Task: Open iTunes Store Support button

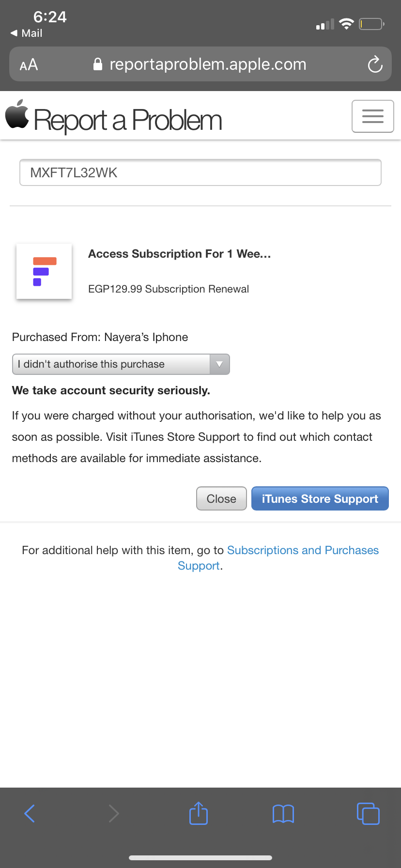Action: pos(320,498)
